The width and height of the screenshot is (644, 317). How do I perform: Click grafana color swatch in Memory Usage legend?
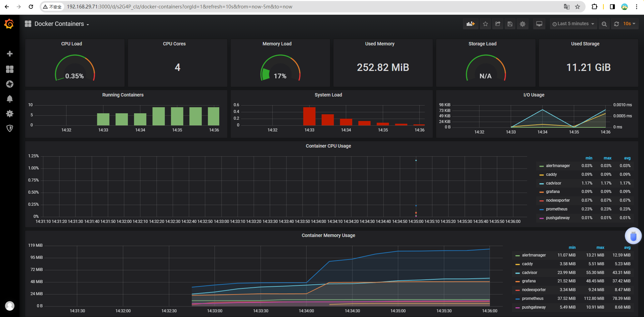[x=517, y=281]
